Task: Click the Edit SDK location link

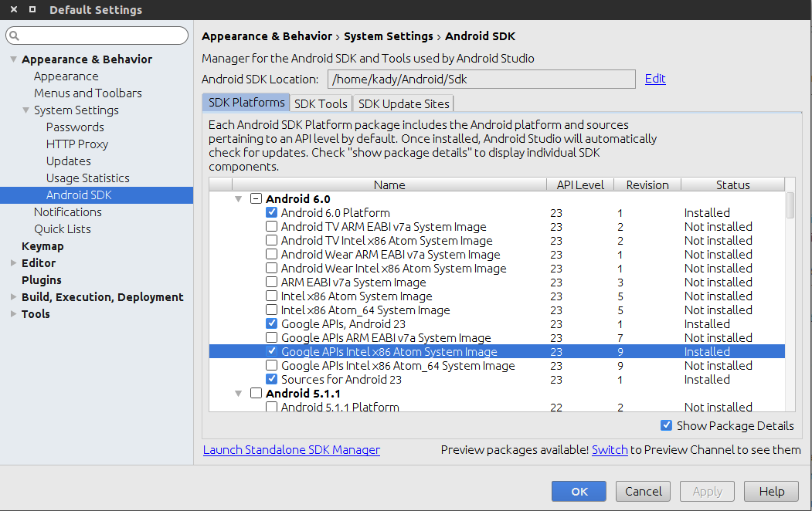Action: [x=655, y=79]
